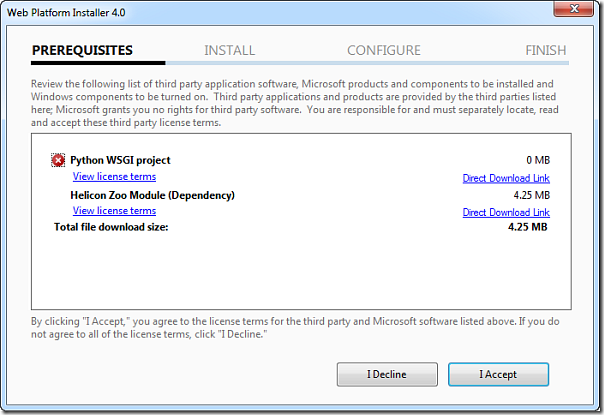The image size is (604, 415).
Task: Click the Python WSGI project red icon
Action: pyautogui.click(x=57, y=160)
